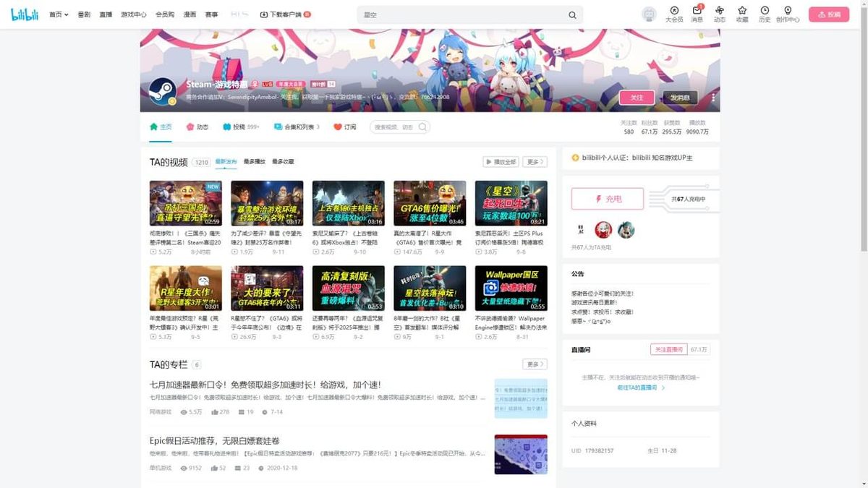Click the comment icon on 七月加速器 article
868x488 pixels.
pos(241,411)
